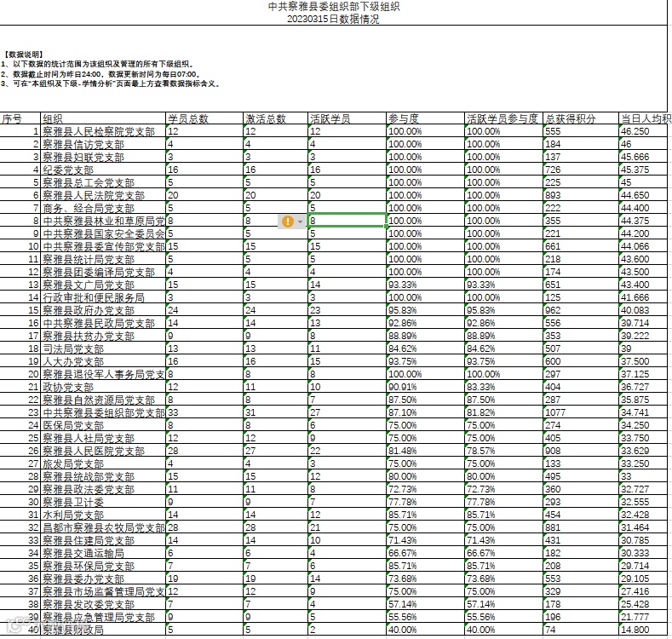This screenshot has width=672, height=639.
Task: Select the 活跃学员参与度 header cell
Action: coord(503,118)
